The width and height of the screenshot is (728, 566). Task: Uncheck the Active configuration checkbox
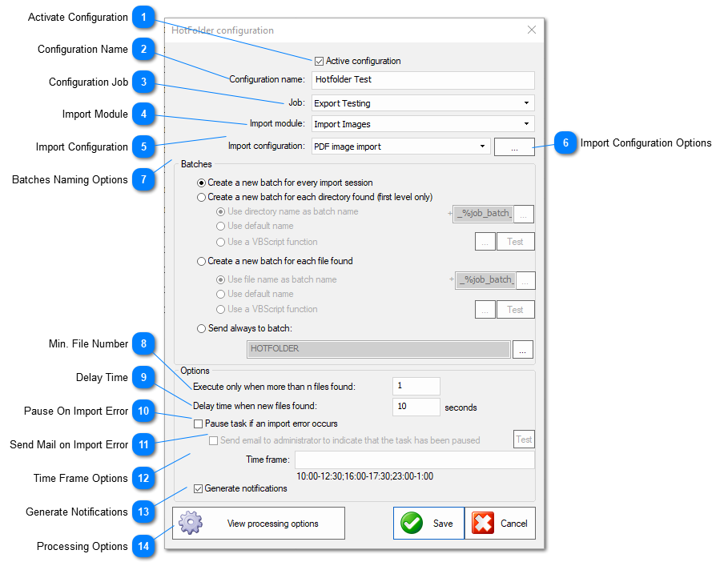click(319, 60)
